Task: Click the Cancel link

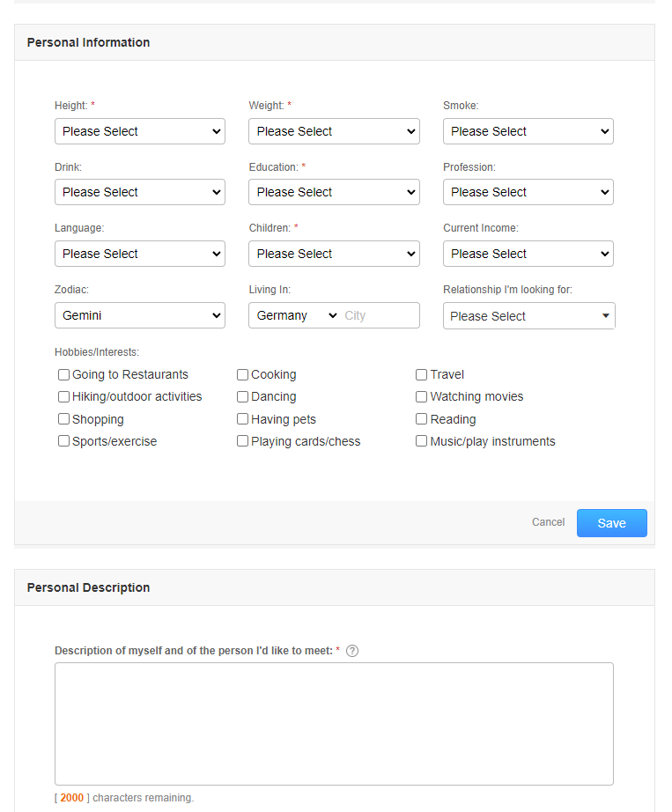Action: coord(548,521)
